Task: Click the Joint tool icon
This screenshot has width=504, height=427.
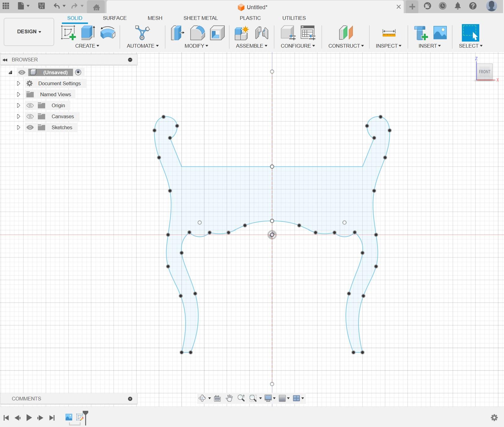Action: click(262, 33)
